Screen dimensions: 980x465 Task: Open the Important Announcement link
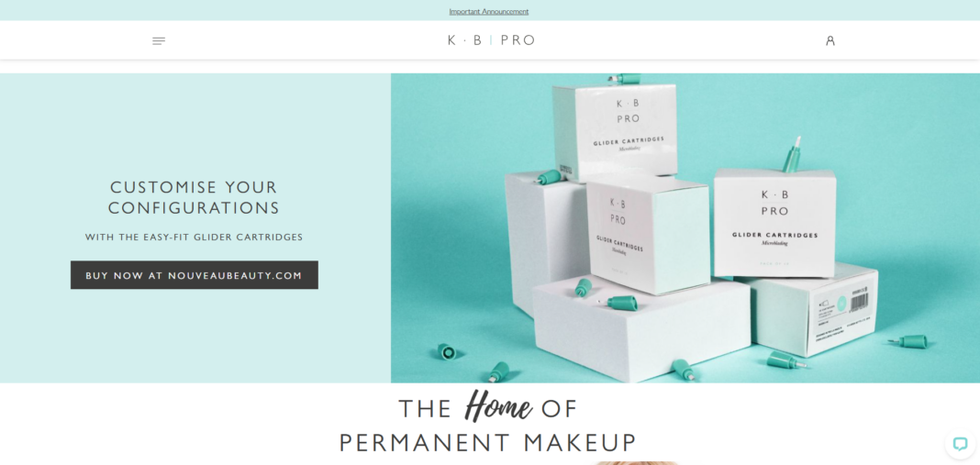coord(489,11)
